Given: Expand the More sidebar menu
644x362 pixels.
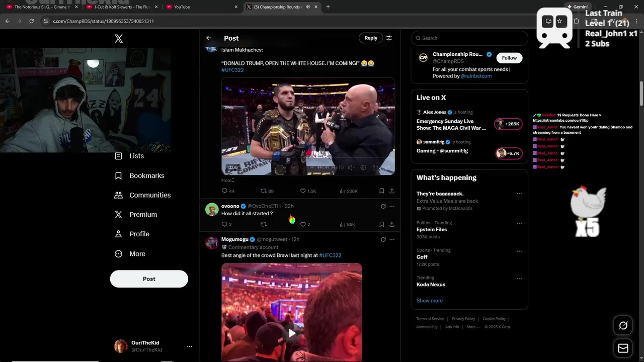Looking at the screenshot, I should pyautogui.click(x=130, y=254).
